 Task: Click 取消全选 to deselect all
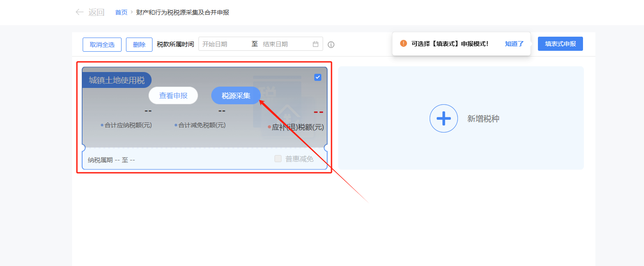coord(102,44)
